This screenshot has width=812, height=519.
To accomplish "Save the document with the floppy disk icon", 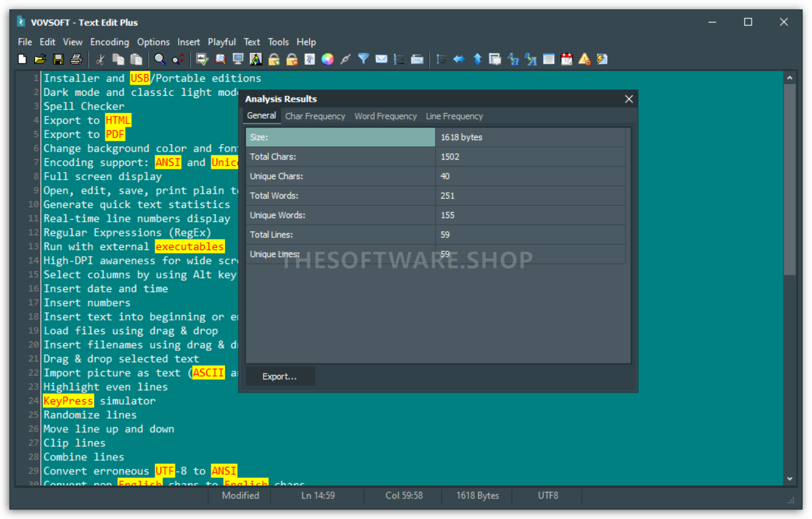I will pyautogui.click(x=58, y=59).
